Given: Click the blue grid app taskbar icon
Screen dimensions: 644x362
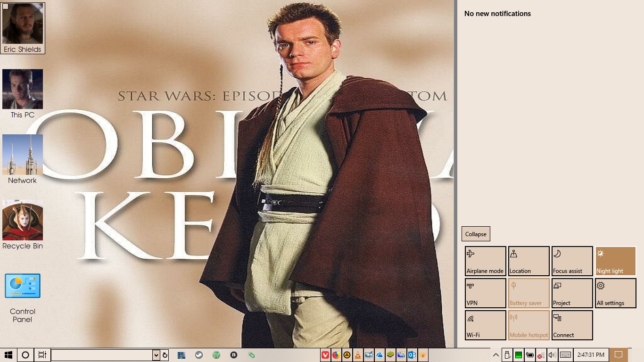Looking at the screenshot, I should coord(181,355).
